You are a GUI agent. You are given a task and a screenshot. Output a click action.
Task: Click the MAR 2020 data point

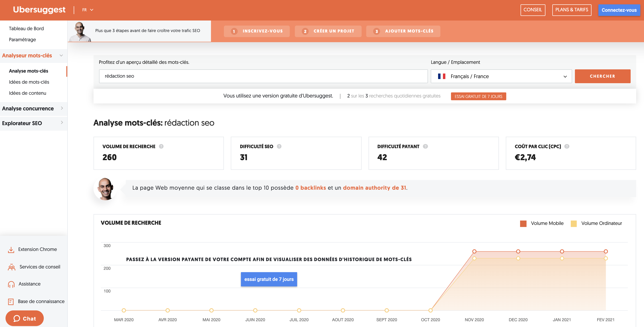(124, 310)
